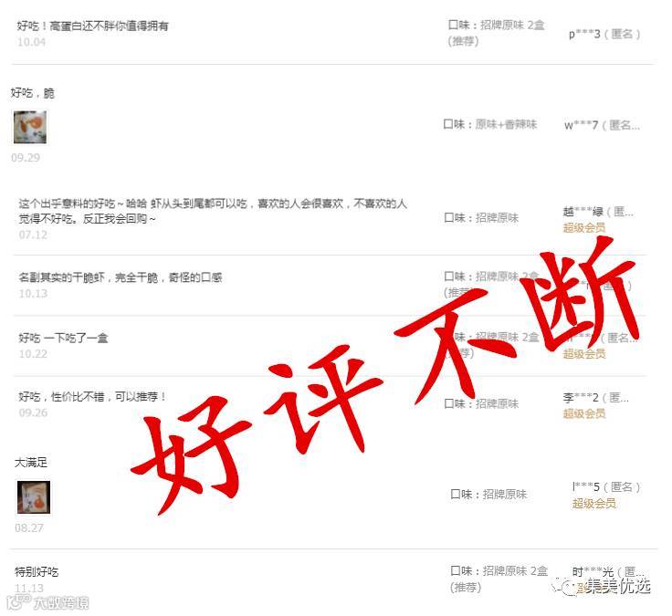Click the review 好吃，性价比不错，可以推荐！
672x616 pixels.
(92, 397)
